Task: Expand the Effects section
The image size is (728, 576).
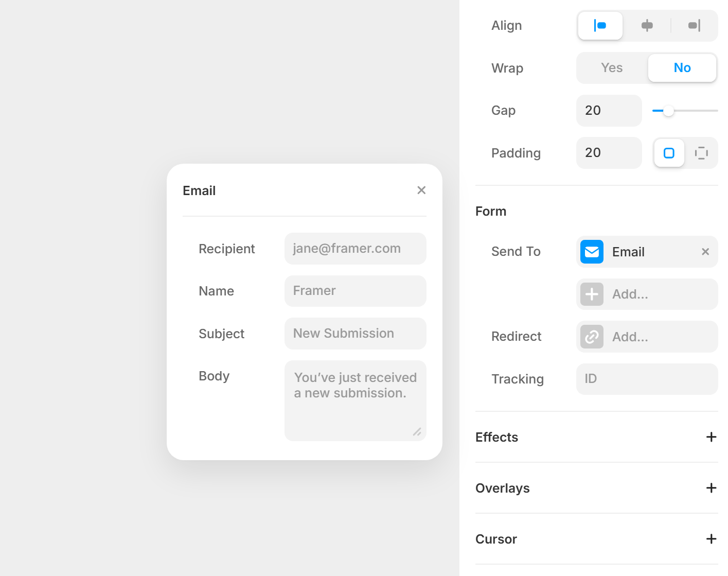Action: pyautogui.click(x=711, y=437)
